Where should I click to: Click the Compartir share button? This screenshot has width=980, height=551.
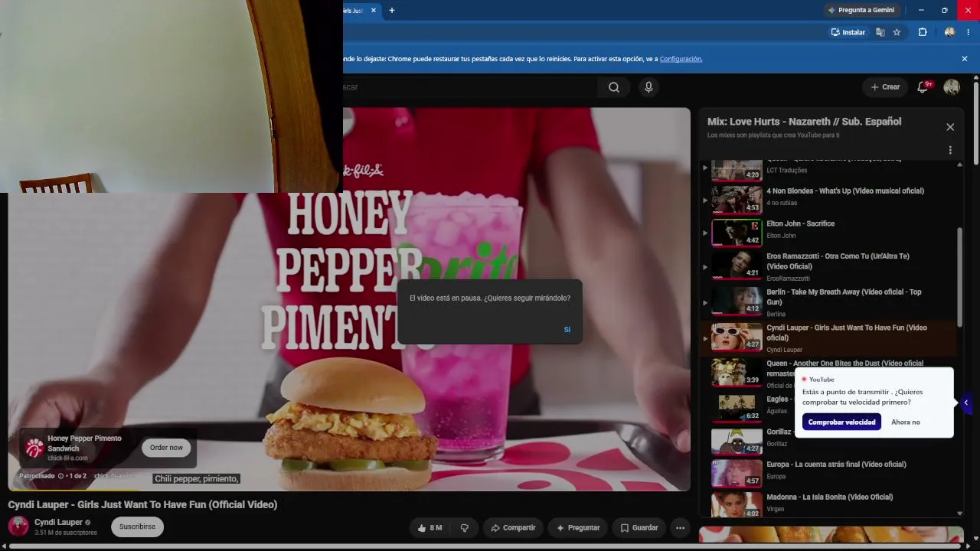coord(513,528)
